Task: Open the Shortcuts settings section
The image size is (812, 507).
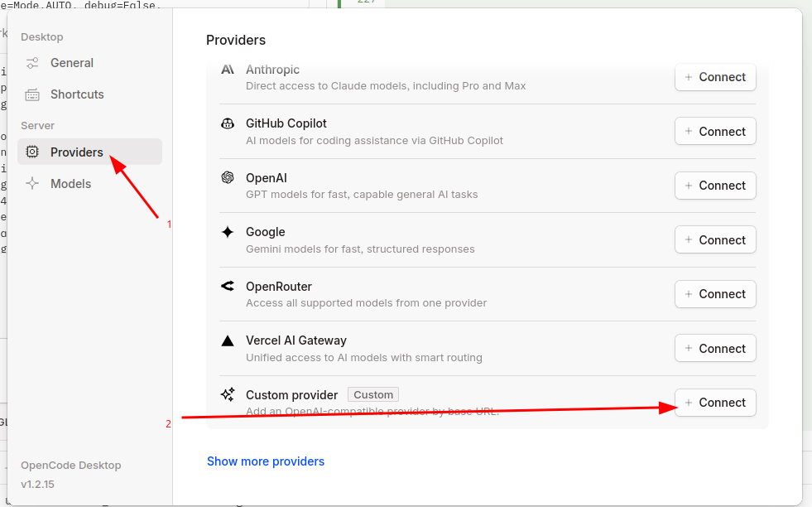Action: (76, 94)
